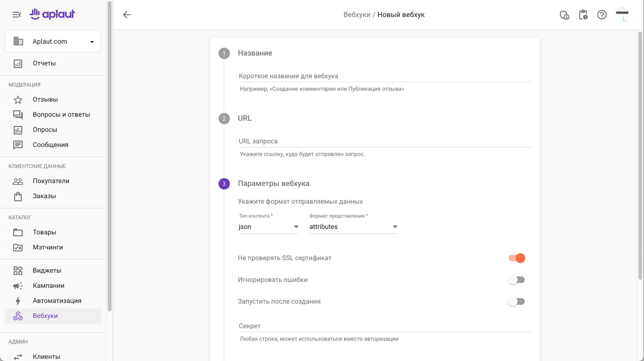644x361 pixels.
Task: Click the clipboard clock icon in header
Action: (583, 15)
